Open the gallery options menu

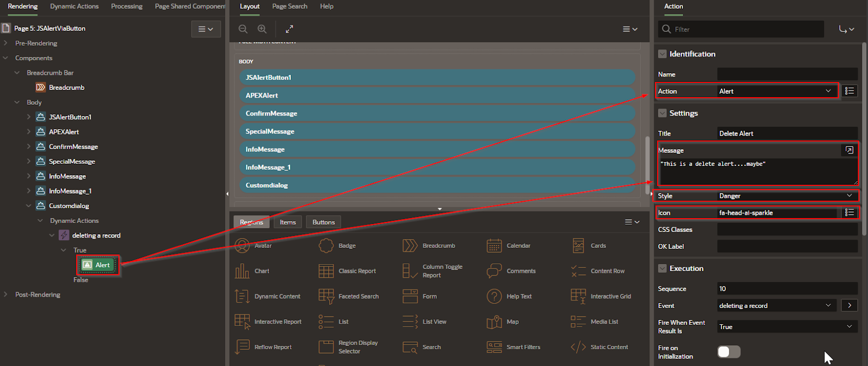tap(632, 222)
